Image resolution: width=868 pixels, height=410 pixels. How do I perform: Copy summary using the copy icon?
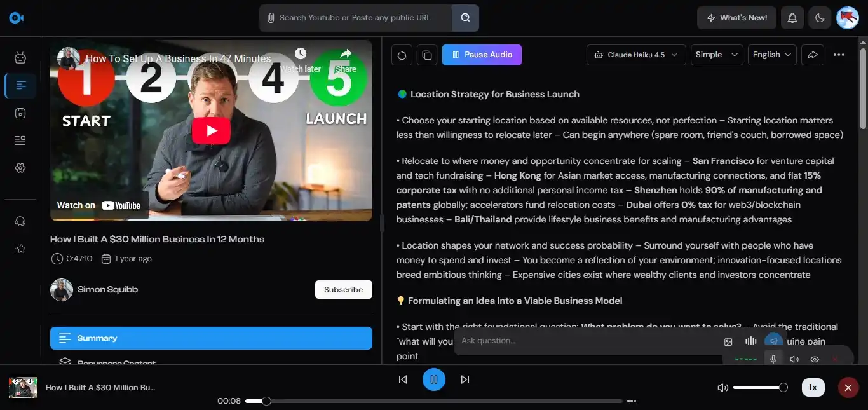pyautogui.click(x=427, y=55)
